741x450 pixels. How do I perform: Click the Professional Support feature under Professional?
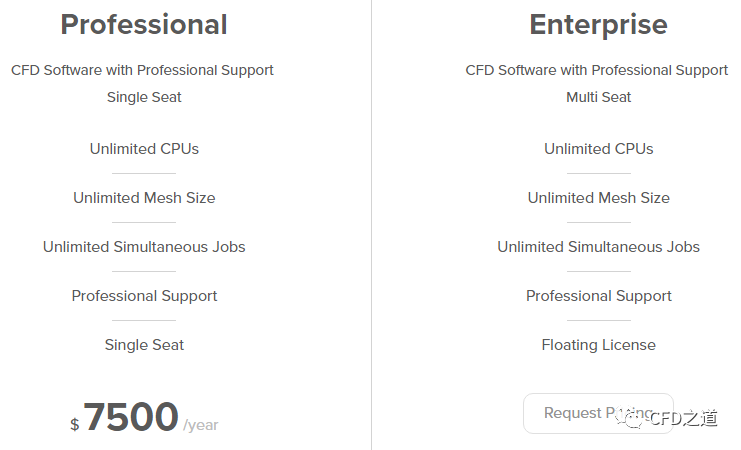click(x=144, y=296)
